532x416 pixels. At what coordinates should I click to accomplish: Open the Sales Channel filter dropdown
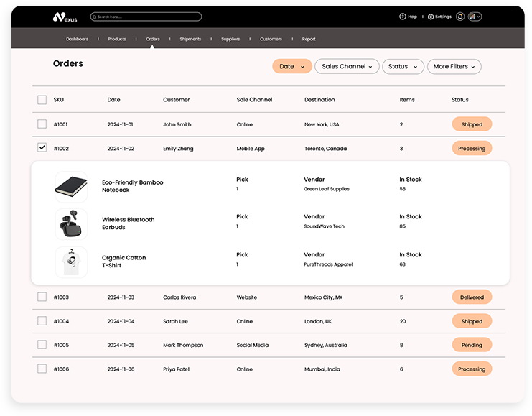point(347,66)
